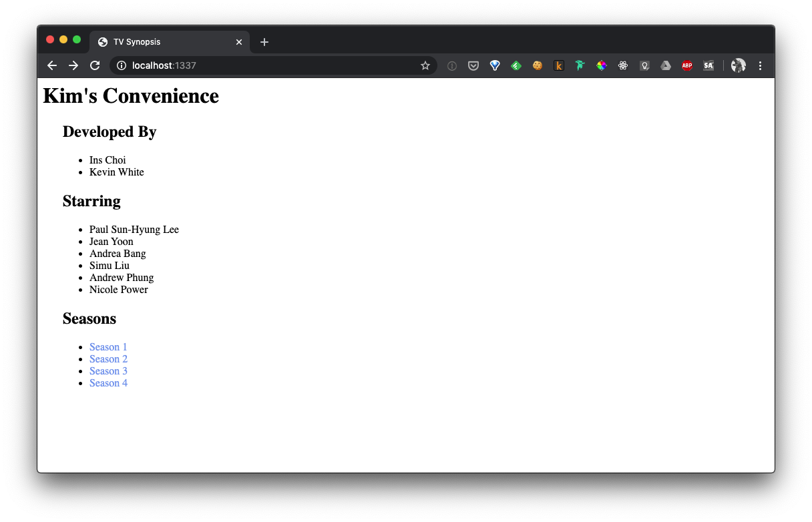This screenshot has height=522, width=812.
Task: Open React Developer Tools extension
Action: pyautogui.click(x=623, y=65)
